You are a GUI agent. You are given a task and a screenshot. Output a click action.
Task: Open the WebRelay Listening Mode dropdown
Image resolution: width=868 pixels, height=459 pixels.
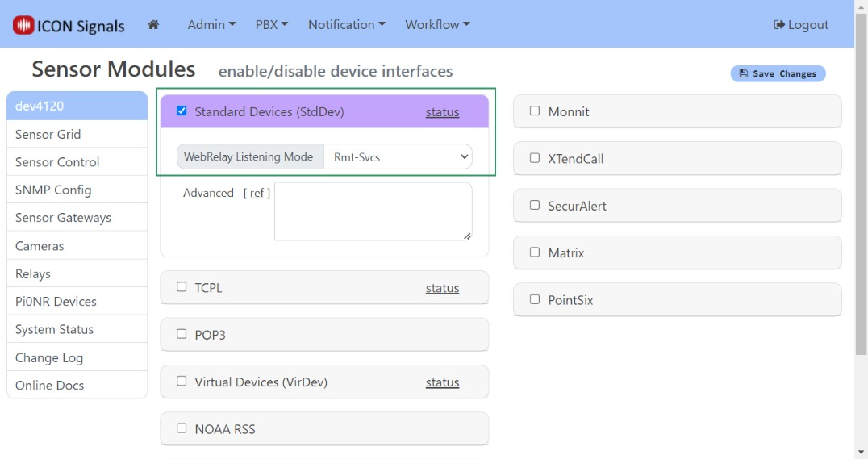click(x=398, y=157)
